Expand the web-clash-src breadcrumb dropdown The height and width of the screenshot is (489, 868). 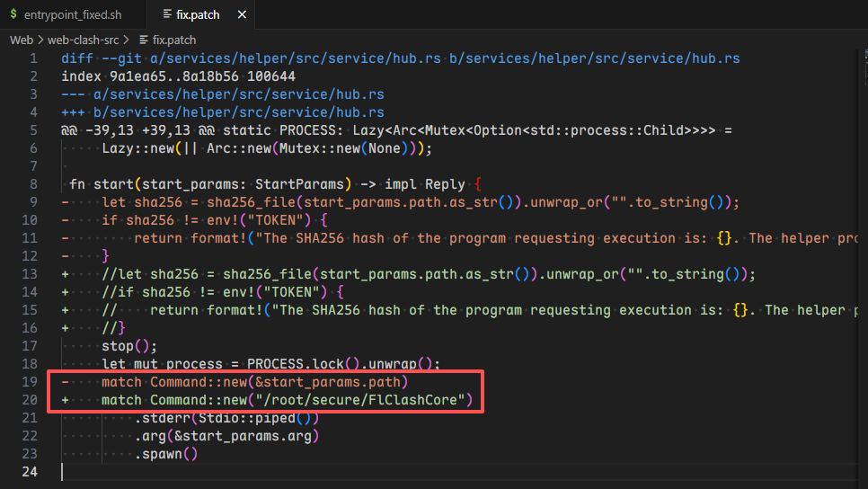click(x=85, y=40)
